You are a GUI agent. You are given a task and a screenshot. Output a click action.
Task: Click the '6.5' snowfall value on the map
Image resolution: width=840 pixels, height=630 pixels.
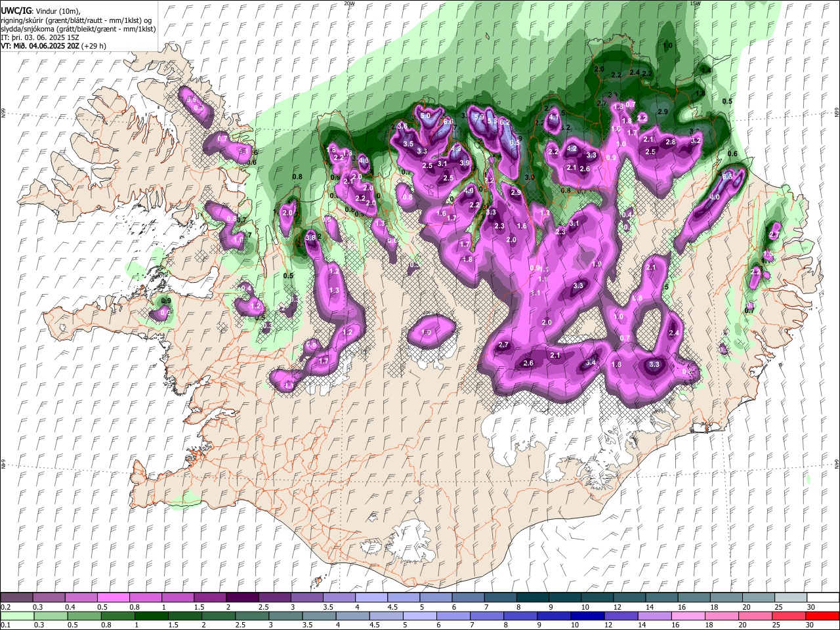coord(515,141)
